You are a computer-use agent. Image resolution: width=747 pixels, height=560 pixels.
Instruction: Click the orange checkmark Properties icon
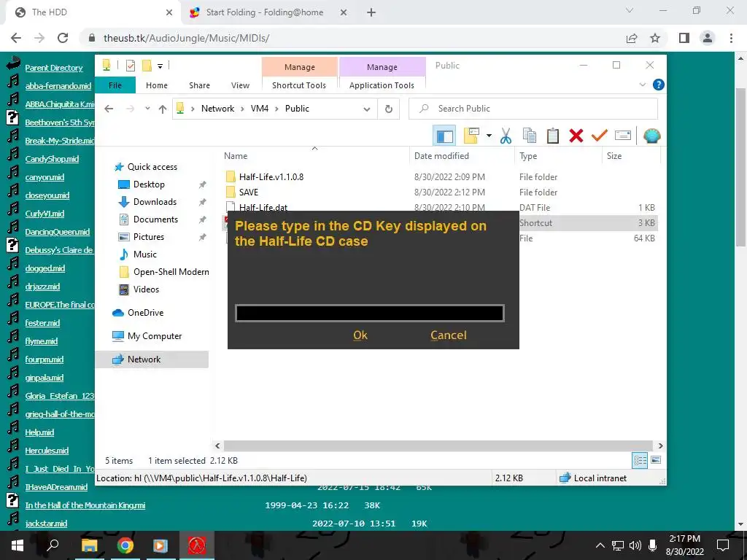point(600,136)
